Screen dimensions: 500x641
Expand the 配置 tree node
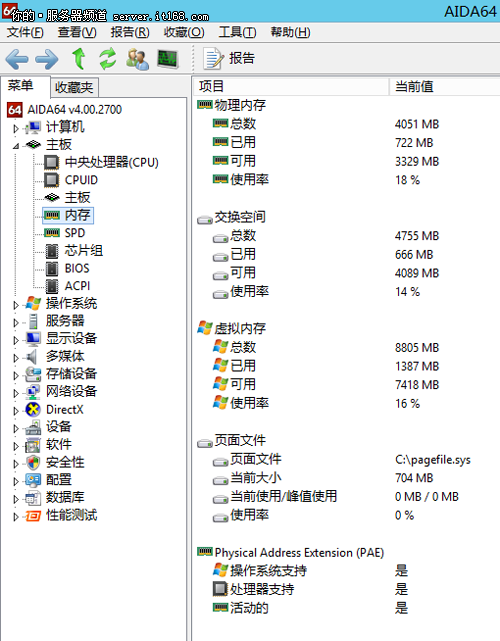[x=16, y=481]
